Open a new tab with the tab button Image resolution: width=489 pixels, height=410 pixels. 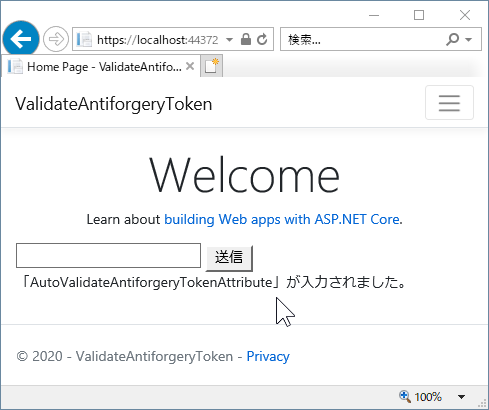[x=212, y=66]
